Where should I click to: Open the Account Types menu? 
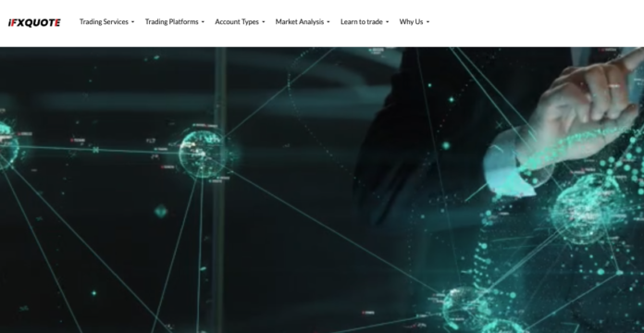240,22
